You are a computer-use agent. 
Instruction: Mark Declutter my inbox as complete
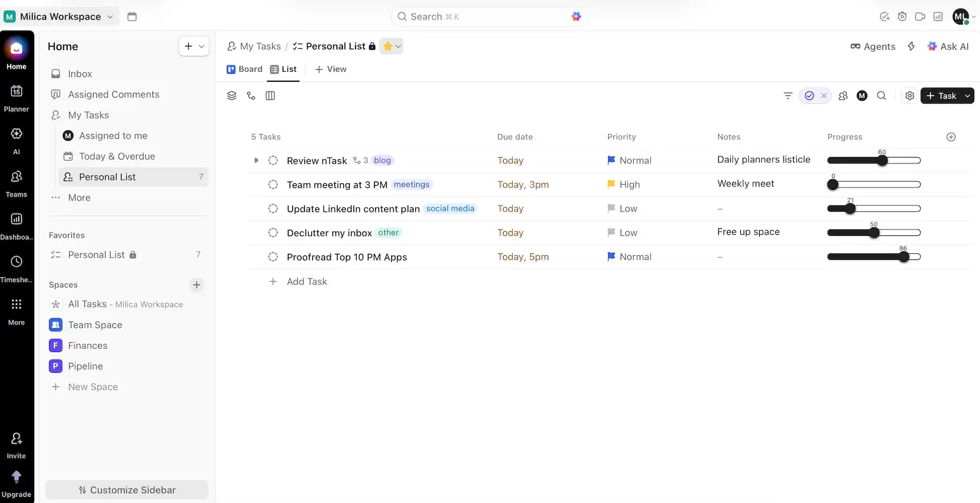(273, 233)
